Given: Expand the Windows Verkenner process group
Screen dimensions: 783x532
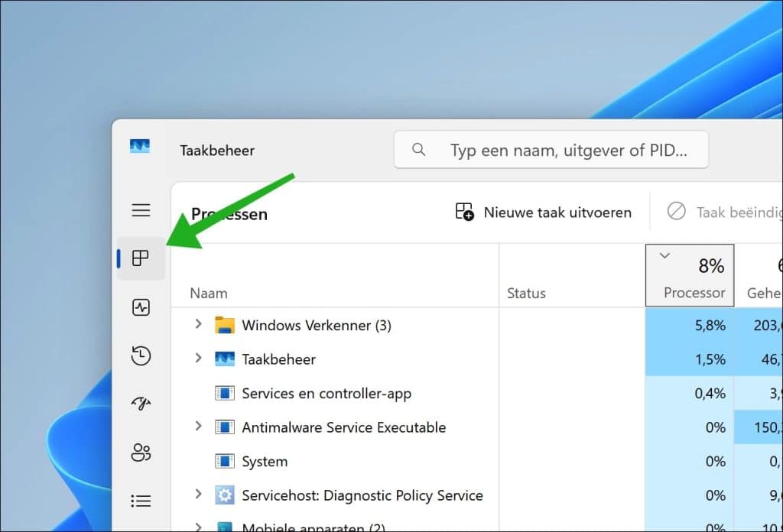Looking at the screenshot, I should (198, 324).
